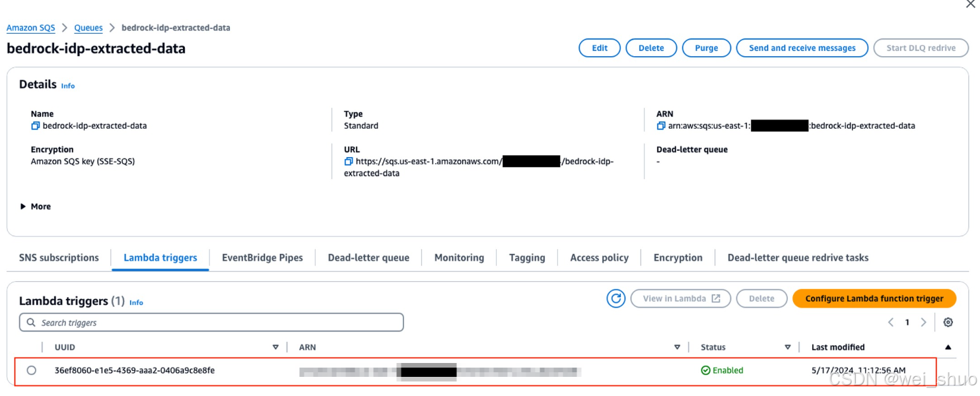980x396 pixels.
Task: Click the Enabled status check icon
Action: coord(706,370)
